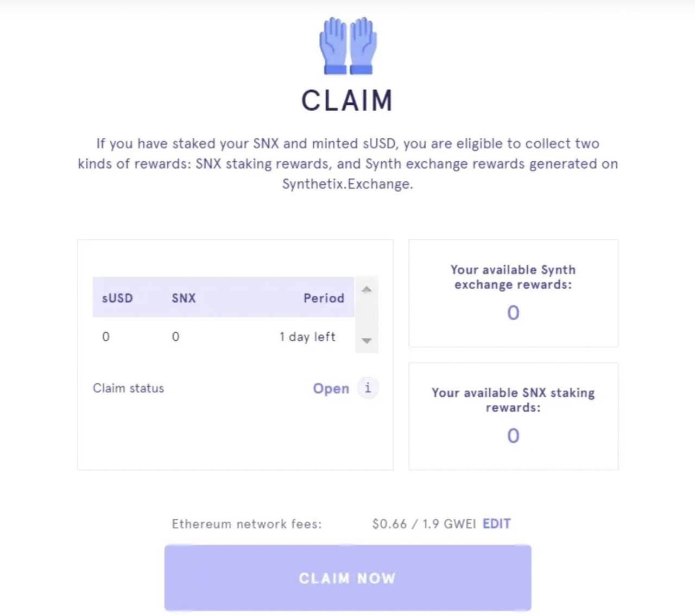Select the available SNX staking rewards panel
Viewport: 695px width, 616px height.
(513, 415)
